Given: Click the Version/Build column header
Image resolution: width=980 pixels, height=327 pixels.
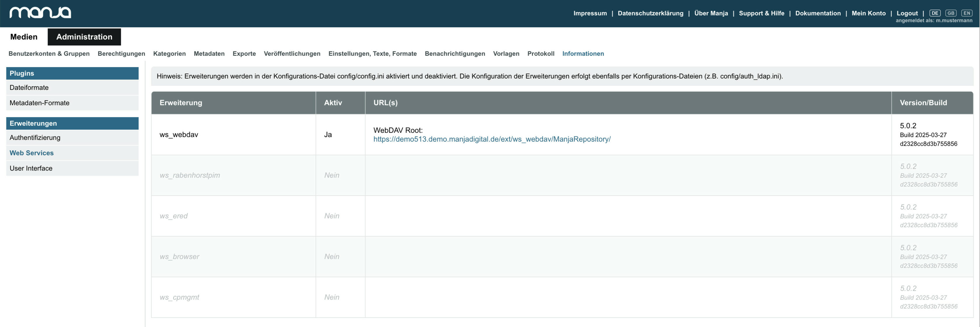Looking at the screenshot, I should pos(932,103).
